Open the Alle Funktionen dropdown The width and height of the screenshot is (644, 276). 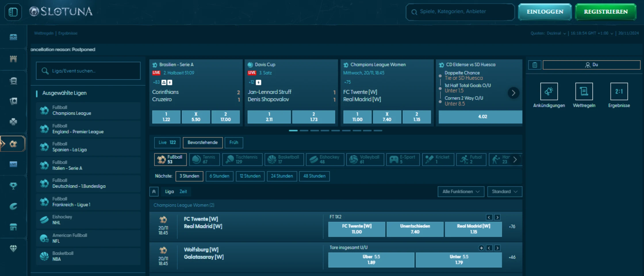click(x=461, y=191)
